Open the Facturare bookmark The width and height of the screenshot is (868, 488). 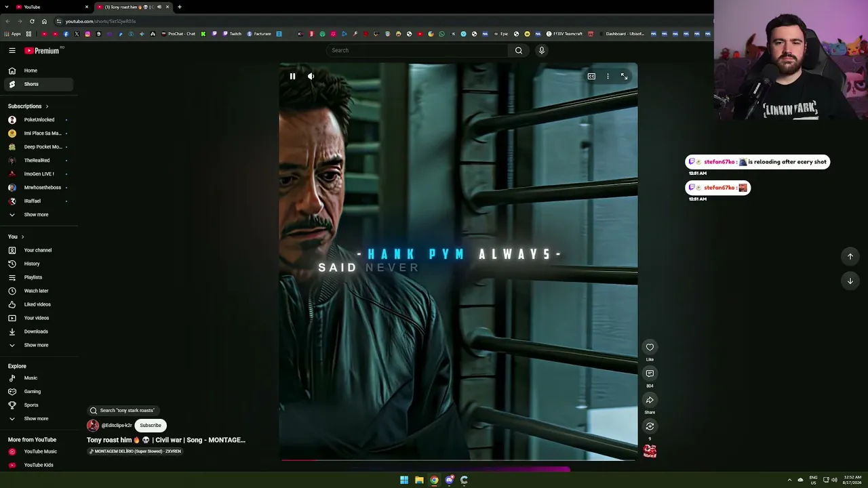point(259,34)
